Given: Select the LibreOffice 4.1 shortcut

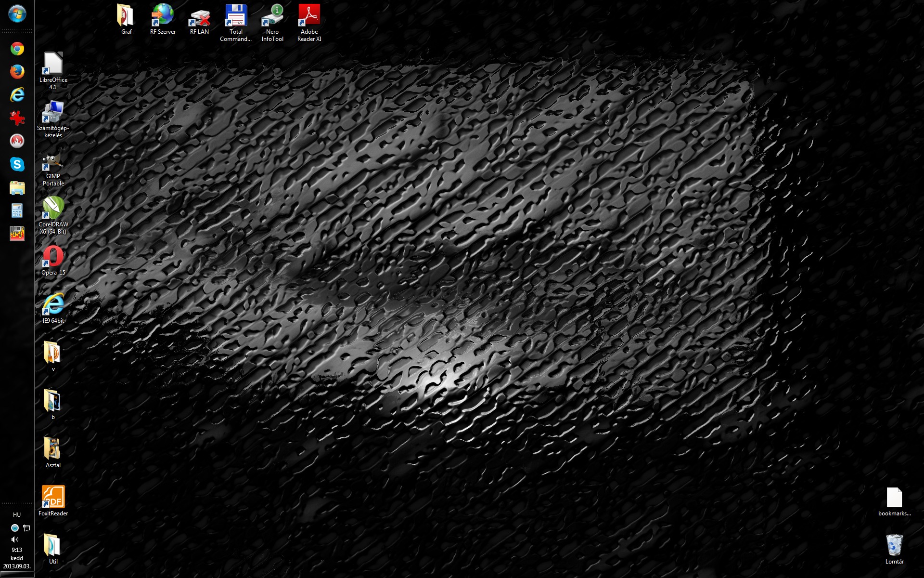Looking at the screenshot, I should [53, 71].
